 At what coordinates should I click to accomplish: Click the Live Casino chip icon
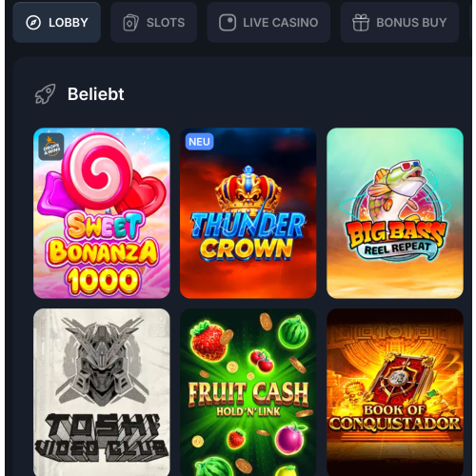[x=228, y=23]
